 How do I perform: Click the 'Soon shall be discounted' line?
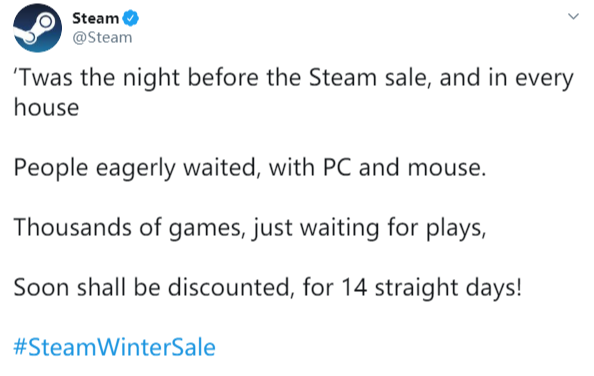pyautogui.click(x=268, y=287)
